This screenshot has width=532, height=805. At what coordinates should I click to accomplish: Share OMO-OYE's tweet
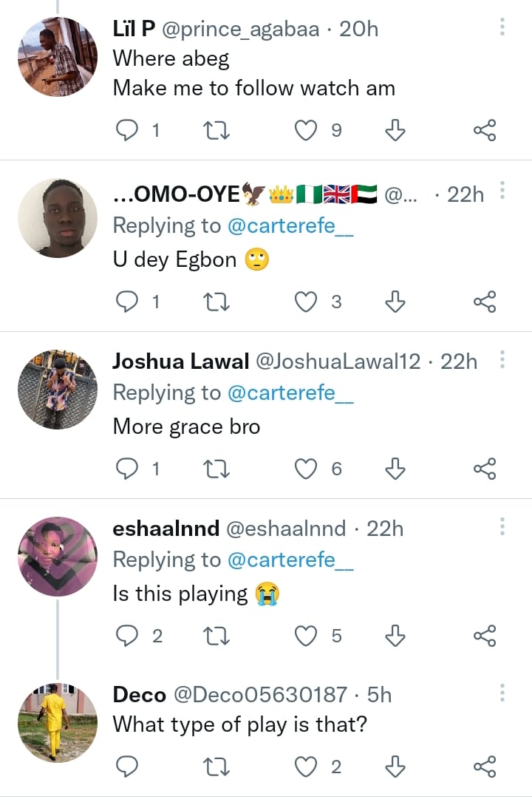click(x=484, y=302)
